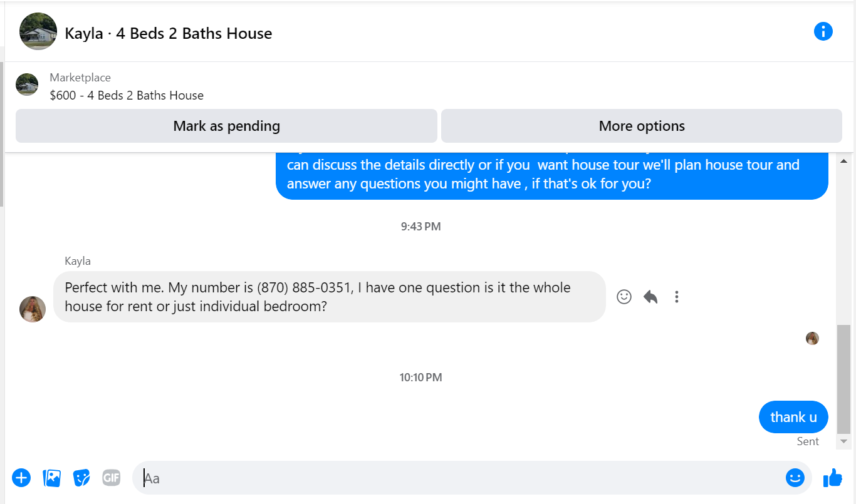Screen dimensions: 856x504
Task: Click the message input field
Action: (x=457, y=478)
